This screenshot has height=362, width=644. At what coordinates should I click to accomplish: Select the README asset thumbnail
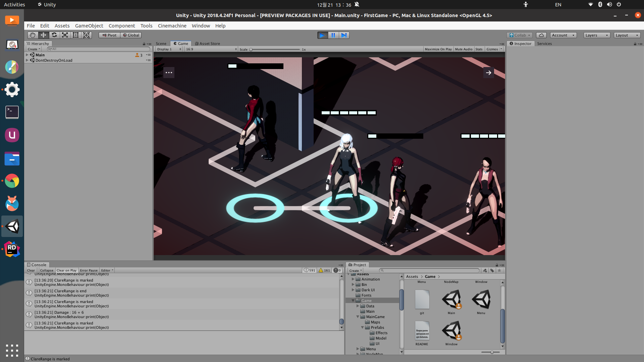(422, 332)
